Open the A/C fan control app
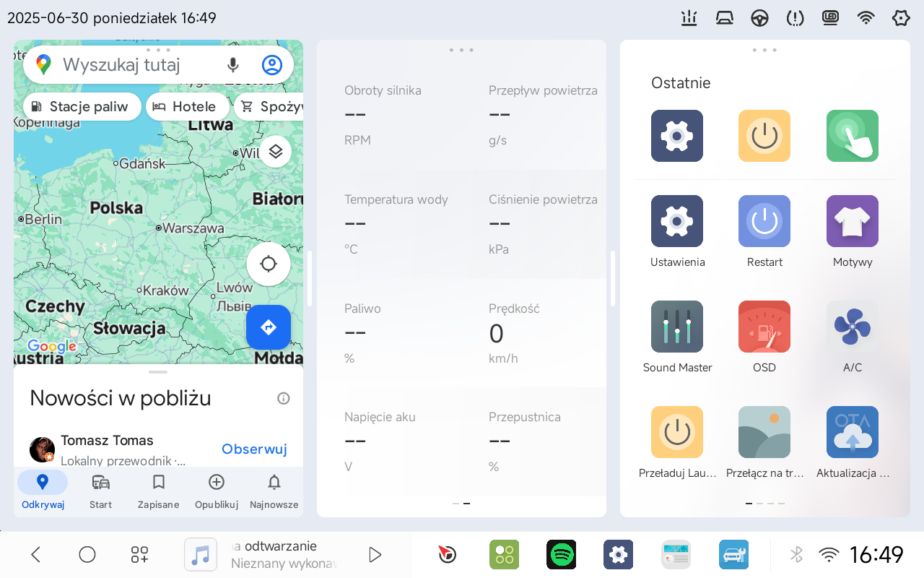Viewport: 924px width, 578px height. (852, 327)
